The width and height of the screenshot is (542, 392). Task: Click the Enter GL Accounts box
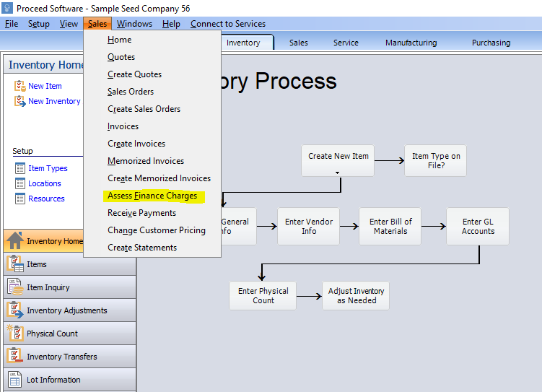click(478, 226)
